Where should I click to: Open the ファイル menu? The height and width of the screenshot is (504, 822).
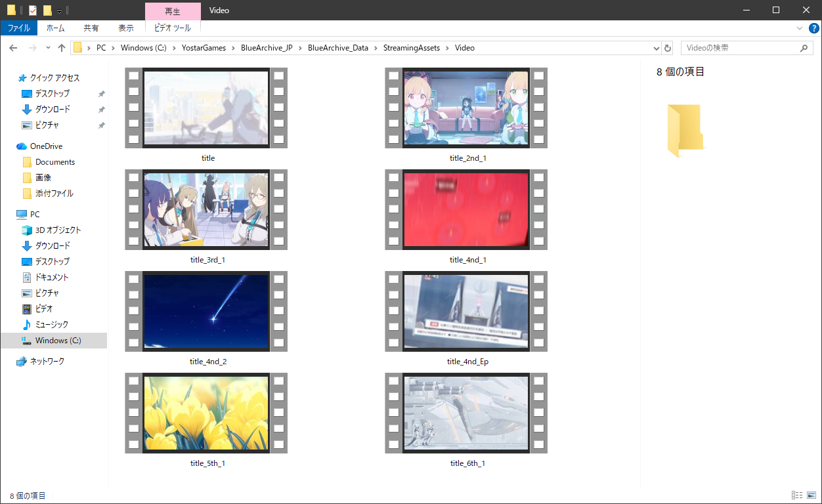(18, 28)
